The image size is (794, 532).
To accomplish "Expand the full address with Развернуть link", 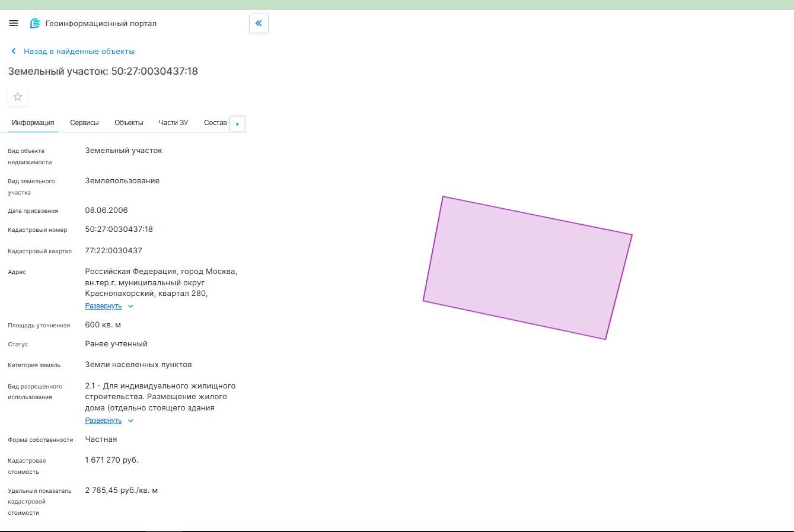I will 103,306.
